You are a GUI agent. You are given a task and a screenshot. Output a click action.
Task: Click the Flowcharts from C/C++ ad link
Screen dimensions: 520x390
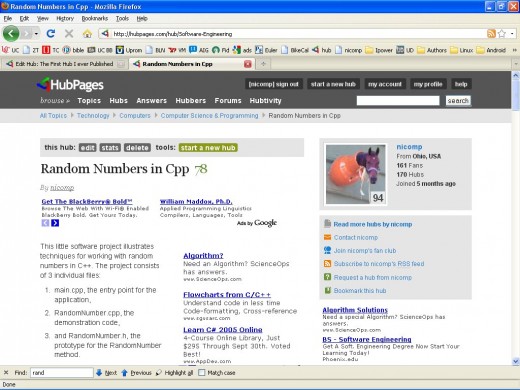click(227, 295)
